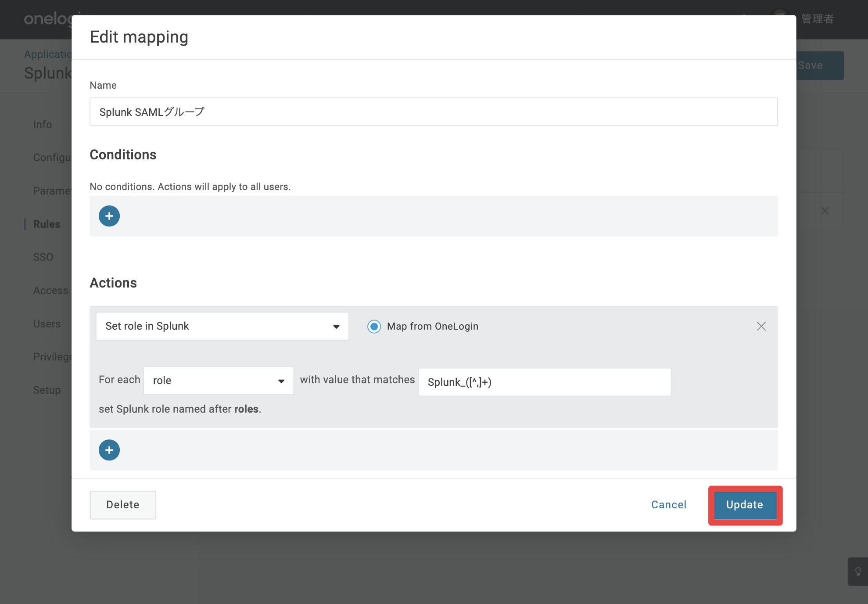Open the SSO tab in sidebar

coord(43,257)
